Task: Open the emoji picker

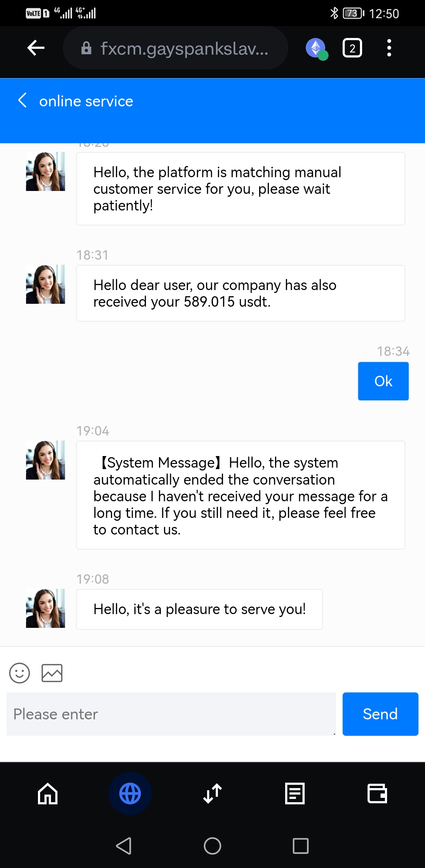Action: (x=20, y=673)
